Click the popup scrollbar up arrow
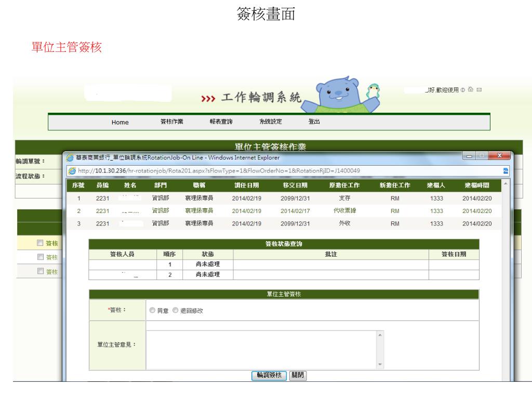532x399 pixels. tap(506, 183)
